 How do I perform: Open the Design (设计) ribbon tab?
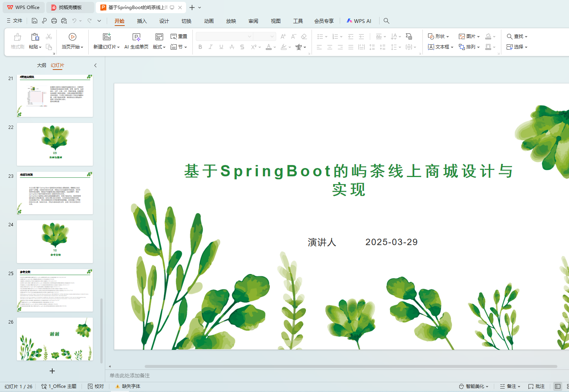pos(164,21)
